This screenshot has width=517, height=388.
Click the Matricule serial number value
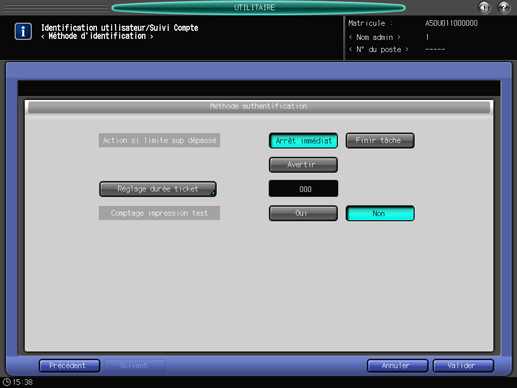coord(451,23)
